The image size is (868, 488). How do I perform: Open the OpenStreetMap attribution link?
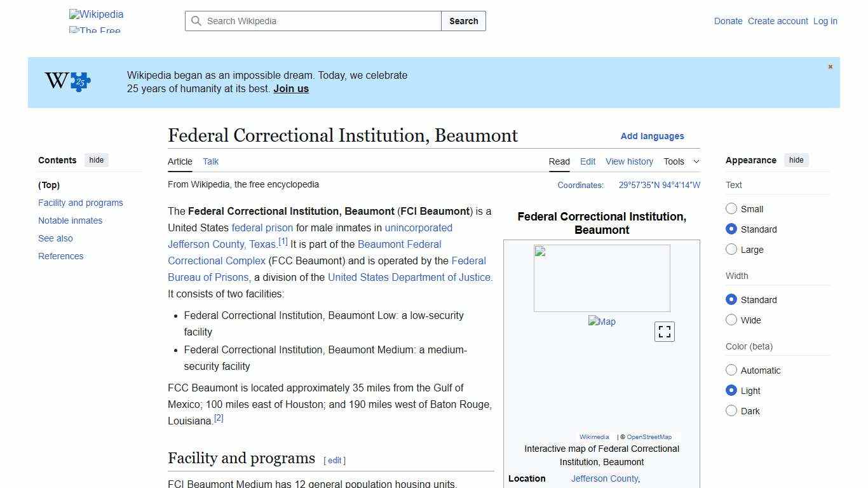coord(649,437)
